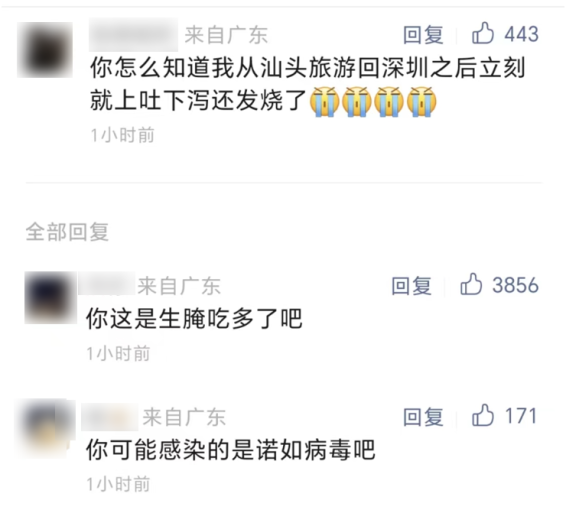
Task: Reply to the 诺如病毒 comment
Action: click(x=423, y=417)
